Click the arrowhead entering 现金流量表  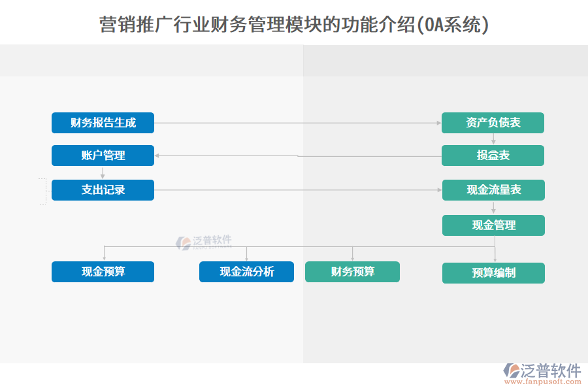point(439,190)
